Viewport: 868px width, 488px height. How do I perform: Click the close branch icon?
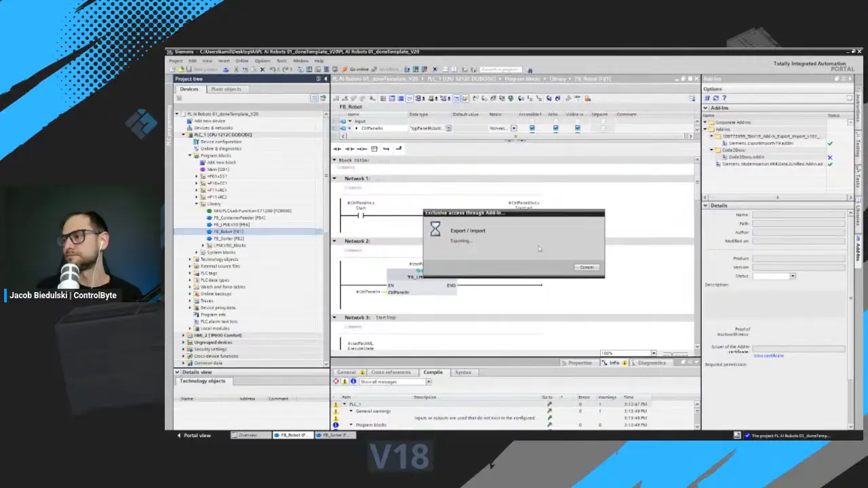(x=398, y=148)
